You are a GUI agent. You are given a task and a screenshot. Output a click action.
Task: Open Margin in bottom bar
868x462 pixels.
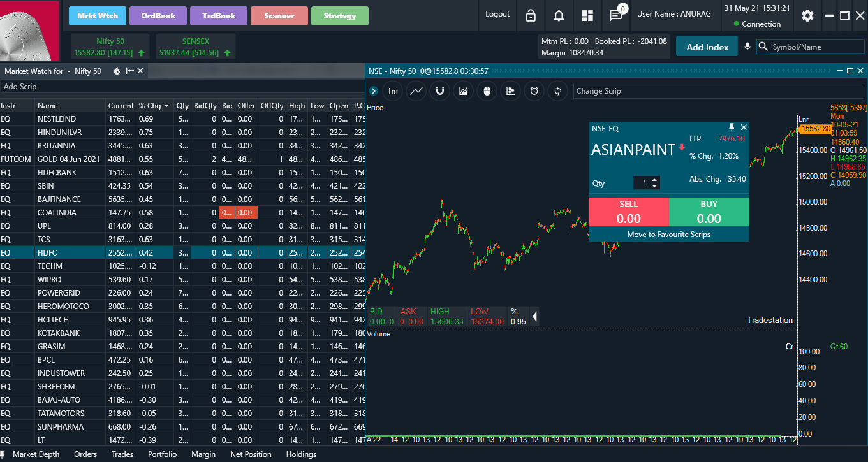point(203,454)
